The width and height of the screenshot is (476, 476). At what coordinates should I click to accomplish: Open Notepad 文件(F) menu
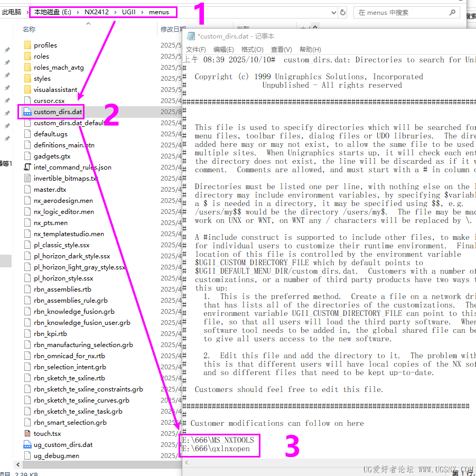(196, 50)
